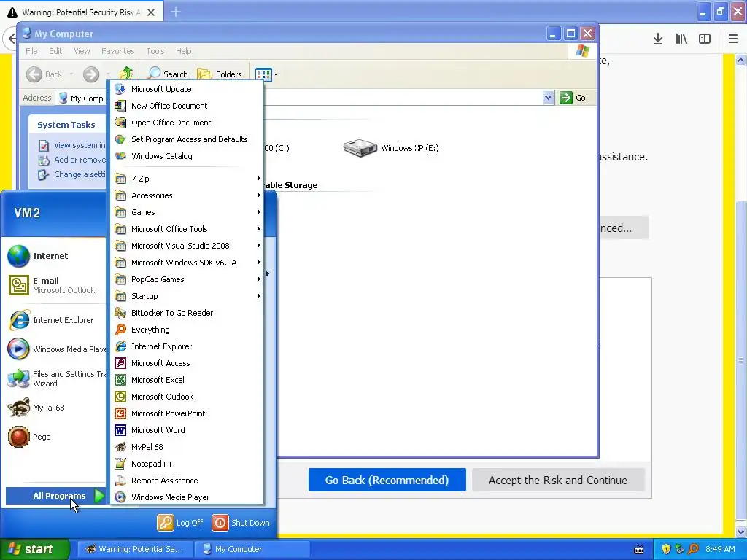Open Windows Catalog

[x=187, y=156]
